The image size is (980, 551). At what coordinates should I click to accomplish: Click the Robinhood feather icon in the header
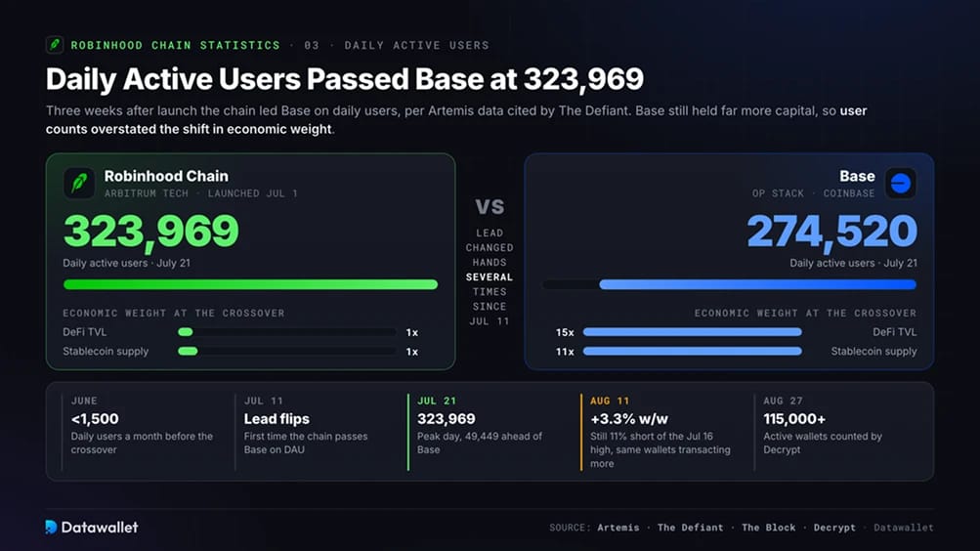(x=55, y=45)
